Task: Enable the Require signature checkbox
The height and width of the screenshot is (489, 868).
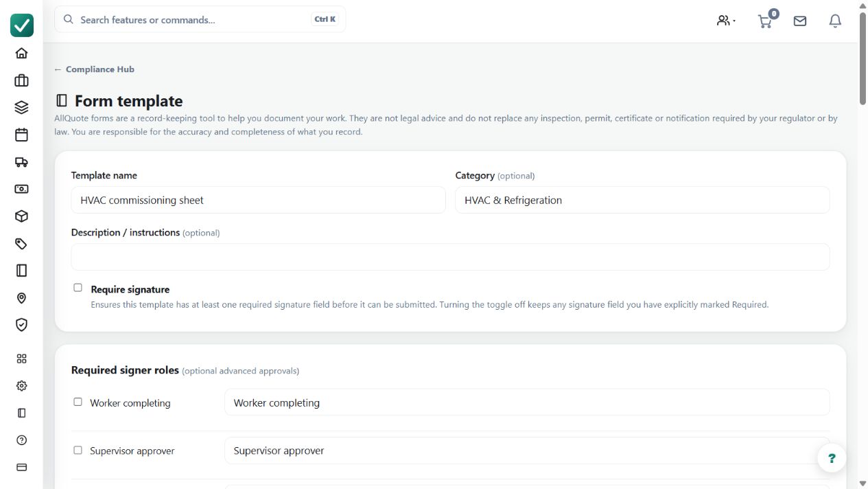Action: click(x=78, y=288)
